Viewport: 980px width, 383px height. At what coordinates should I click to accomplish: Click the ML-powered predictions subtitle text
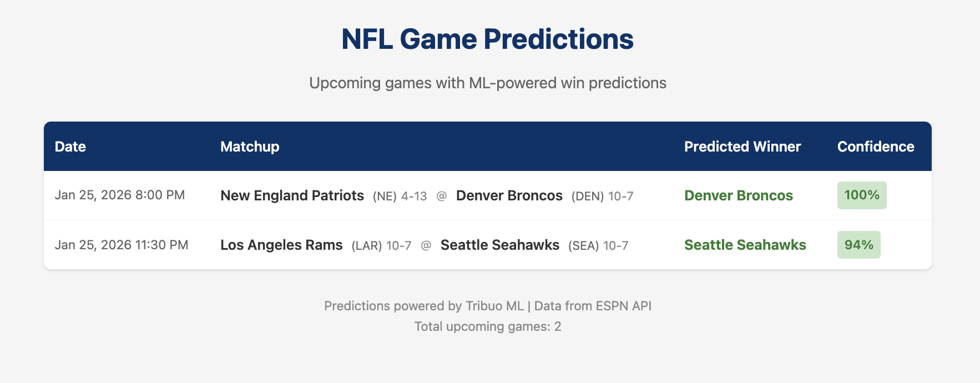[x=488, y=83]
